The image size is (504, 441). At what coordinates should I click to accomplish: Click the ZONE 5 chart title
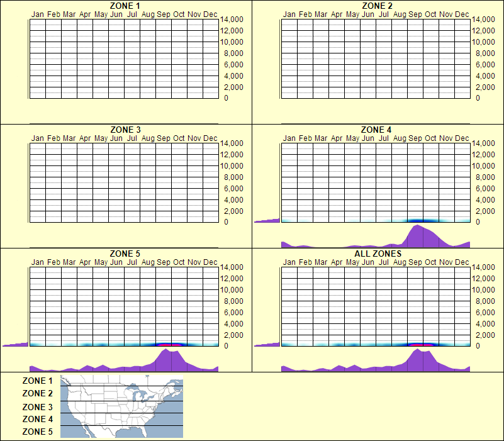[x=125, y=254]
